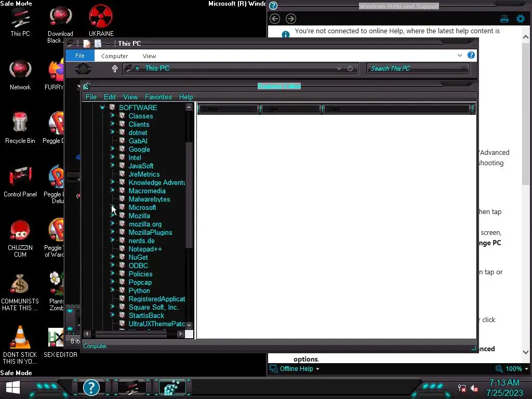Open Registry Editor File menu

click(x=91, y=97)
